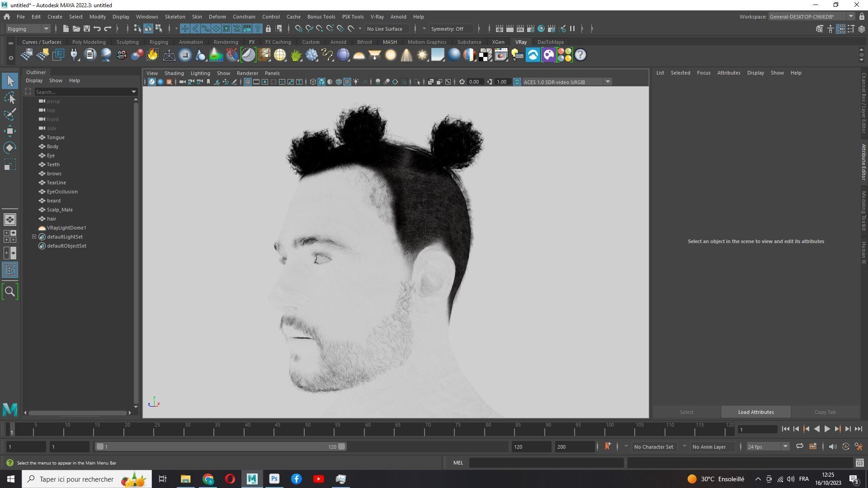Open the Symmetry: Off dropdown

[x=451, y=28]
